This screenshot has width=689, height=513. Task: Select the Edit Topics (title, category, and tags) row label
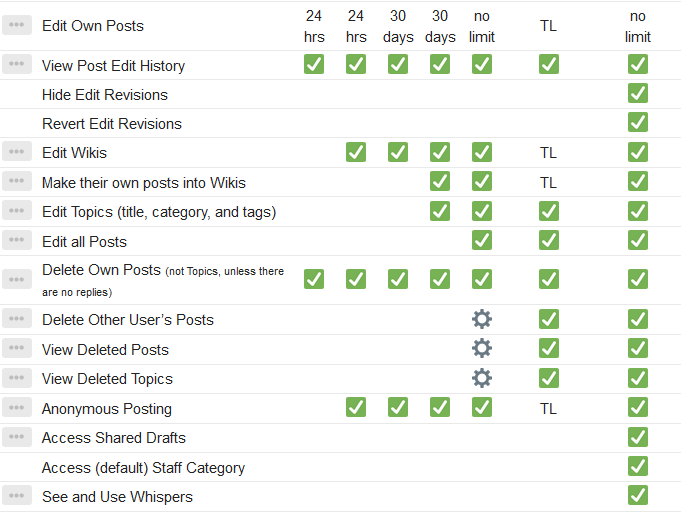pyautogui.click(x=159, y=212)
